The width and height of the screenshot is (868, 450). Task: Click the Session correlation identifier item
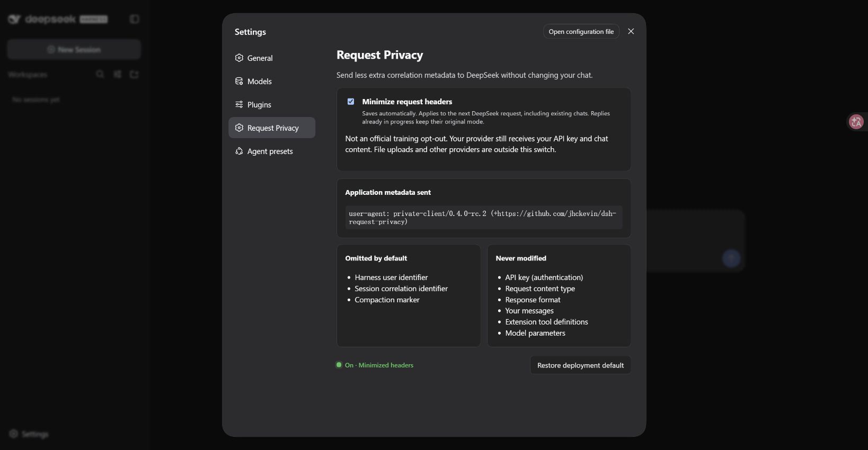coord(401,289)
